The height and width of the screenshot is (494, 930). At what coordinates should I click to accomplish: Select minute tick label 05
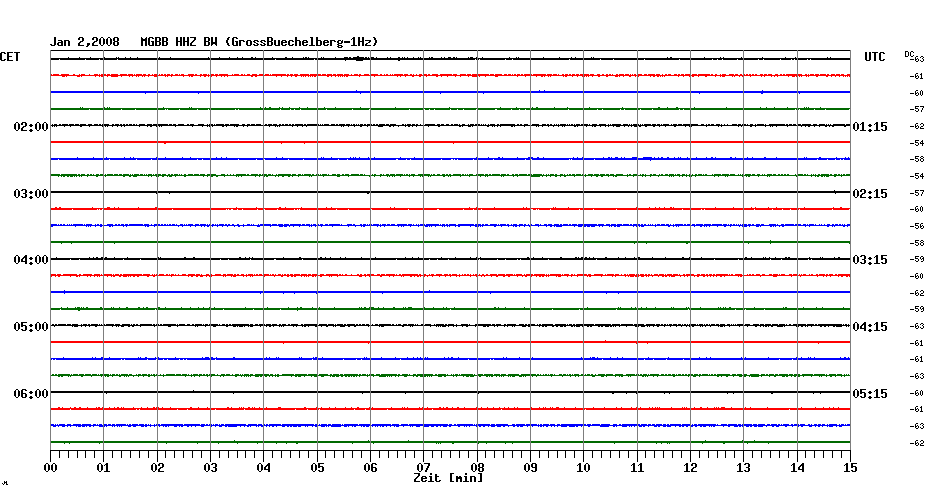[x=317, y=468]
